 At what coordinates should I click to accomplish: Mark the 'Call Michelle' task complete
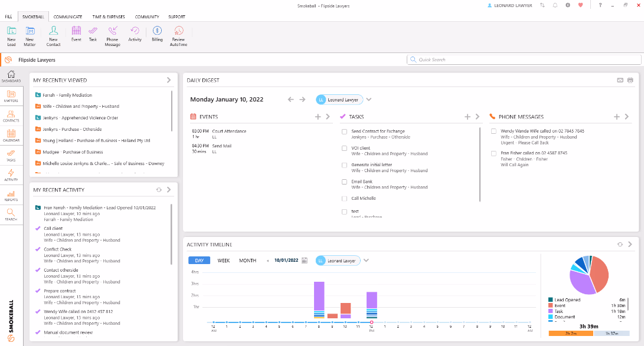(x=344, y=198)
